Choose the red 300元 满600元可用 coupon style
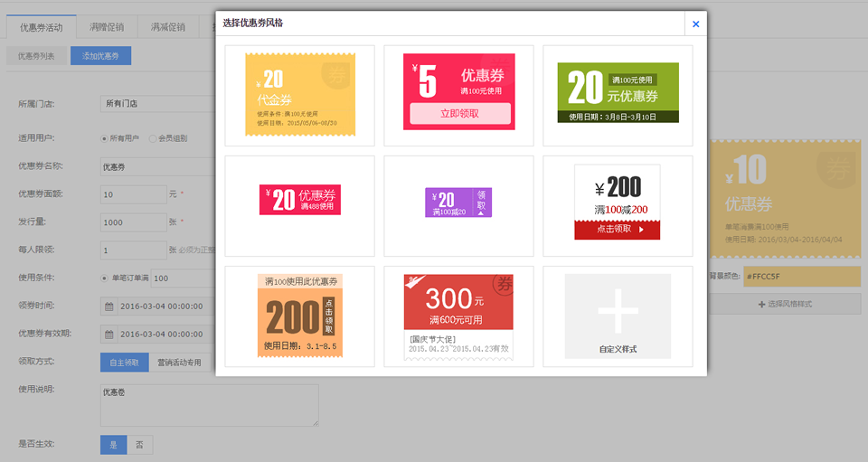 click(458, 316)
